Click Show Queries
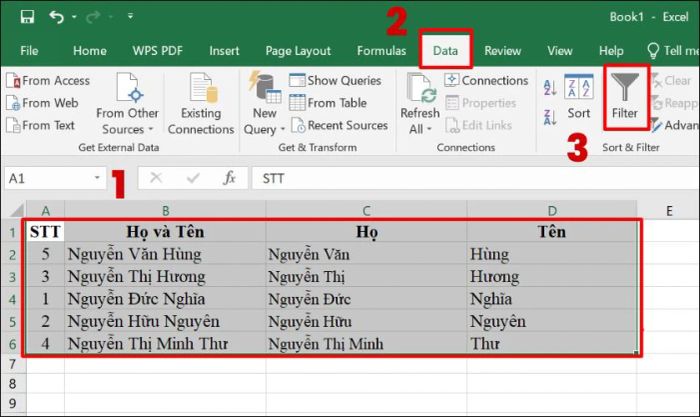Image resolution: width=700 pixels, height=417 pixels. [x=335, y=80]
